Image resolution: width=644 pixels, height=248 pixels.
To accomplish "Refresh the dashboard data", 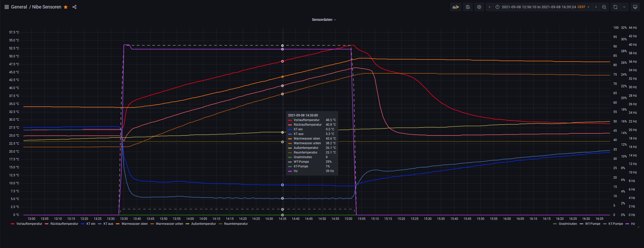I will point(615,7).
